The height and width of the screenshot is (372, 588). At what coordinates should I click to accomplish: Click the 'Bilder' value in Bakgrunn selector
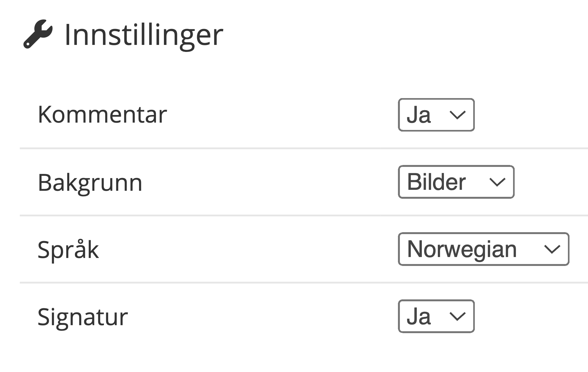[437, 182]
